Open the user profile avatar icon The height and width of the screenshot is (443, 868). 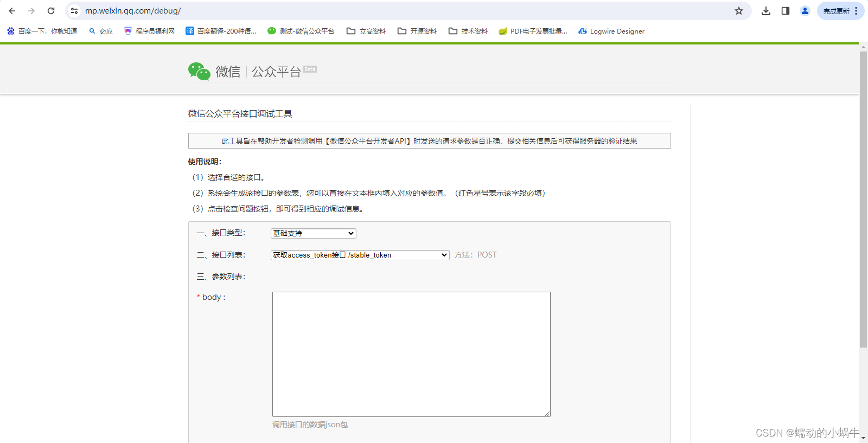(x=805, y=11)
